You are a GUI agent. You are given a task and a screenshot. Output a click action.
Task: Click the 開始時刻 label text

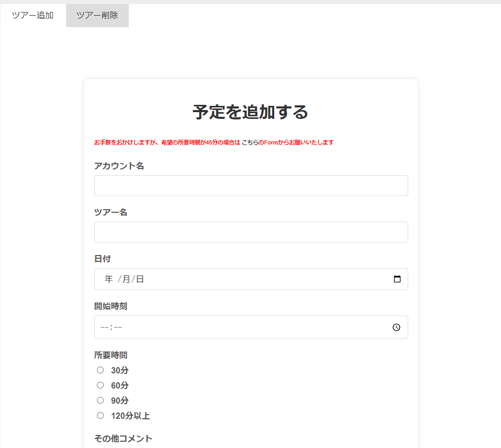click(111, 306)
